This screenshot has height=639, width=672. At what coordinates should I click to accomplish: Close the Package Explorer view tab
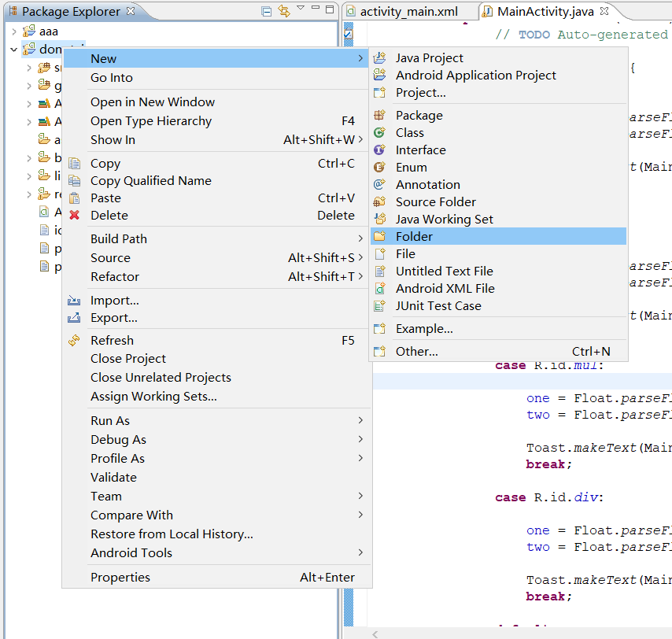131,11
